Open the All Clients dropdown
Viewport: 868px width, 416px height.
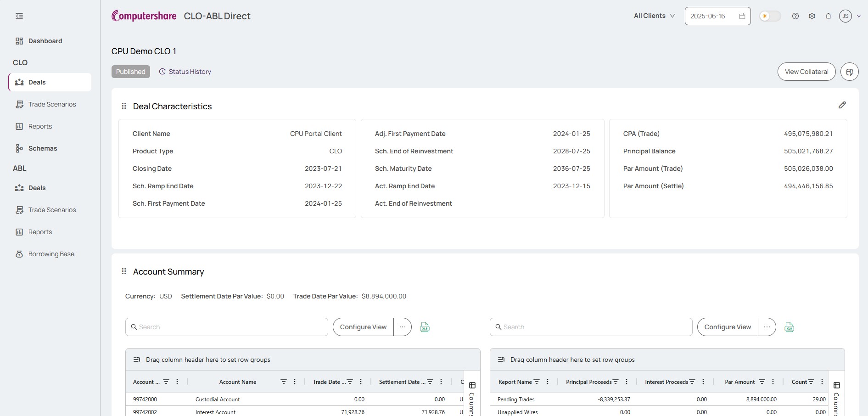[654, 16]
